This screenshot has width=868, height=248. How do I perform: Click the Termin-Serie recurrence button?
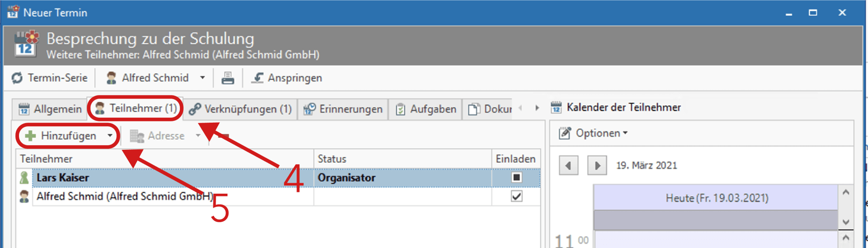pos(50,78)
